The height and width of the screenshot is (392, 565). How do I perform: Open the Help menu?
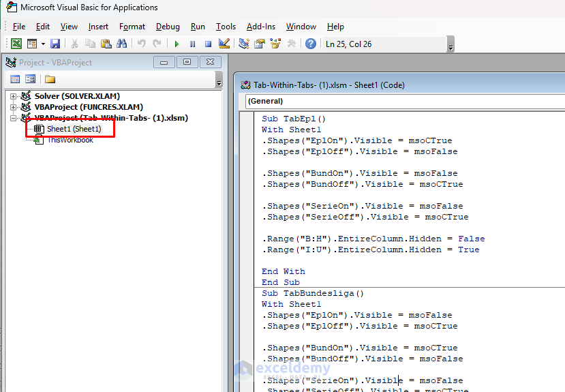335,27
